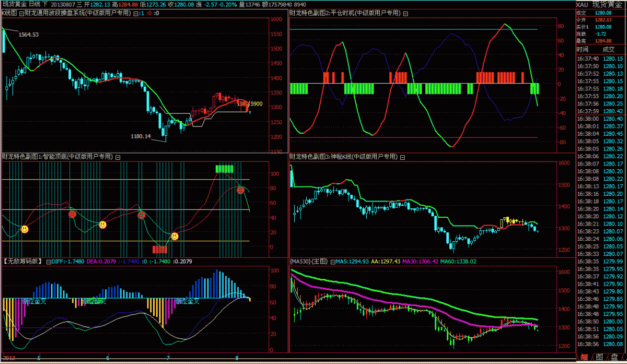The width and height of the screenshot is (627, 364).
Task: Toggle the 神秘K线 sub-chart collapse box
Action: [x=402, y=157]
